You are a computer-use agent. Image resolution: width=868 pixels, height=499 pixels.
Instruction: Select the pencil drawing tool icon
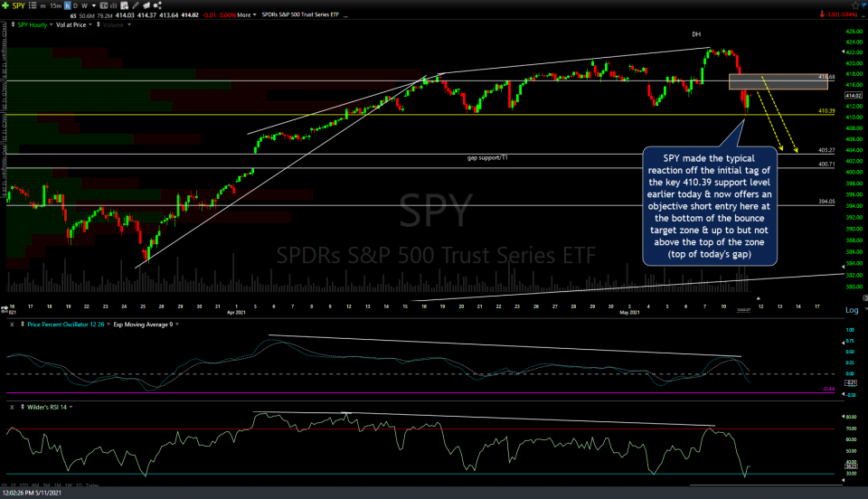pos(136,5)
